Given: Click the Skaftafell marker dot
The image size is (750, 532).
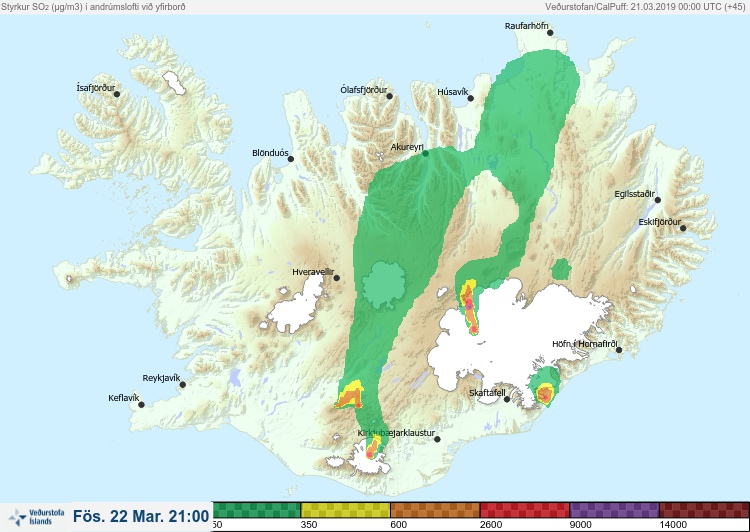Looking at the screenshot, I should pos(507,399).
